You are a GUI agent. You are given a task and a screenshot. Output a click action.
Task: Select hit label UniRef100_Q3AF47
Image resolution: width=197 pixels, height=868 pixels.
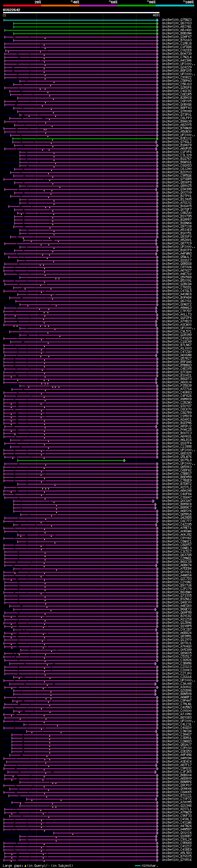click(177, 37)
